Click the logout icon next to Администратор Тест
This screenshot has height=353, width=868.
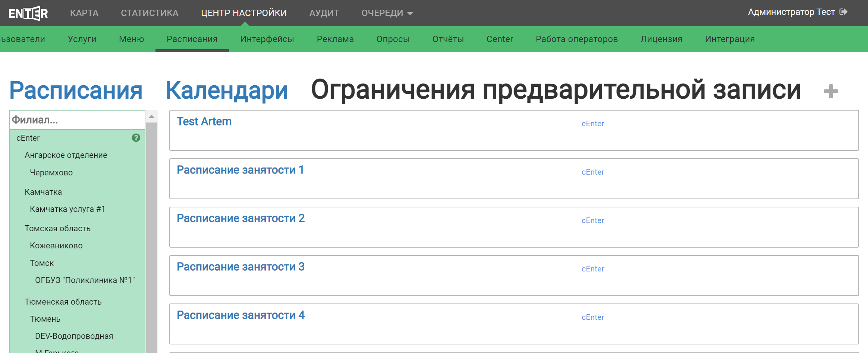pyautogui.click(x=843, y=12)
